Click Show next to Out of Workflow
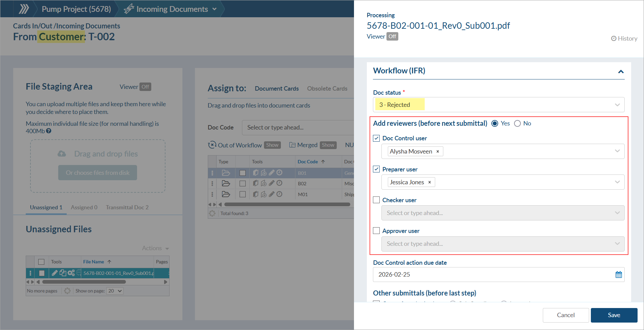The image size is (644, 330). pyautogui.click(x=272, y=145)
